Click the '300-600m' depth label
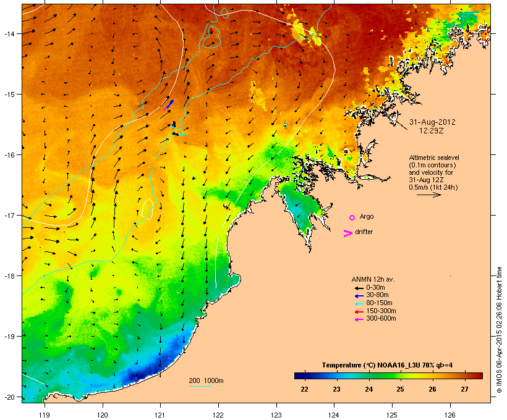Viewport: 507px width, 420px height. (381, 319)
